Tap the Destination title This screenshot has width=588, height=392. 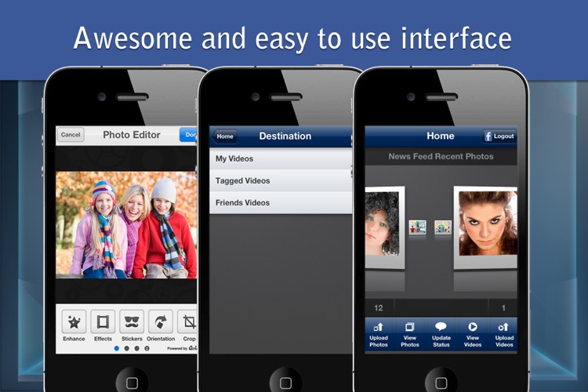point(285,136)
